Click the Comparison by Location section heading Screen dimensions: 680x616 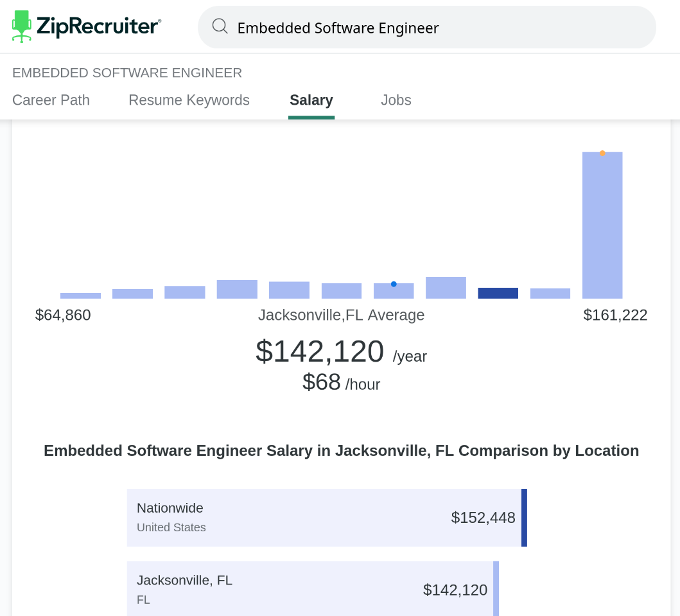pos(341,451)
